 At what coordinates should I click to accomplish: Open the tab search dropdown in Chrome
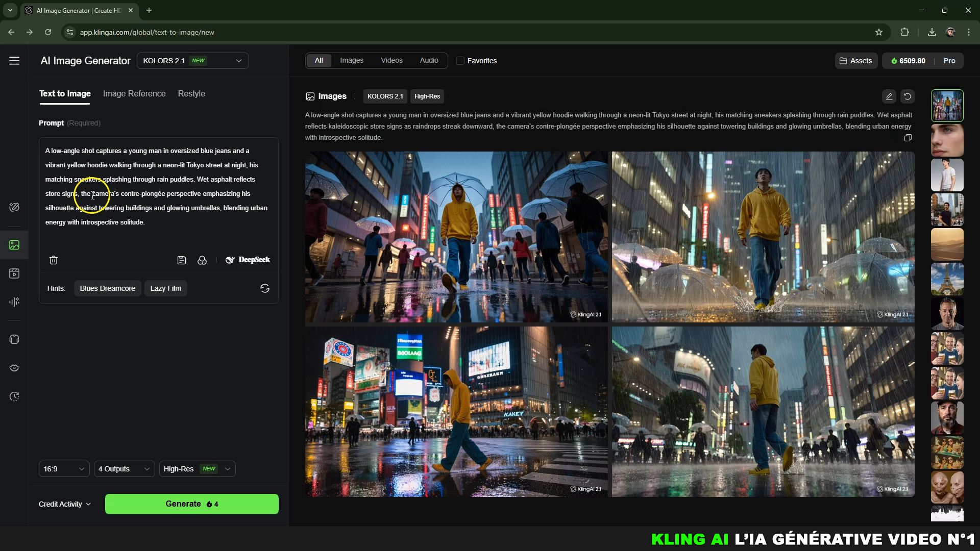10,10
